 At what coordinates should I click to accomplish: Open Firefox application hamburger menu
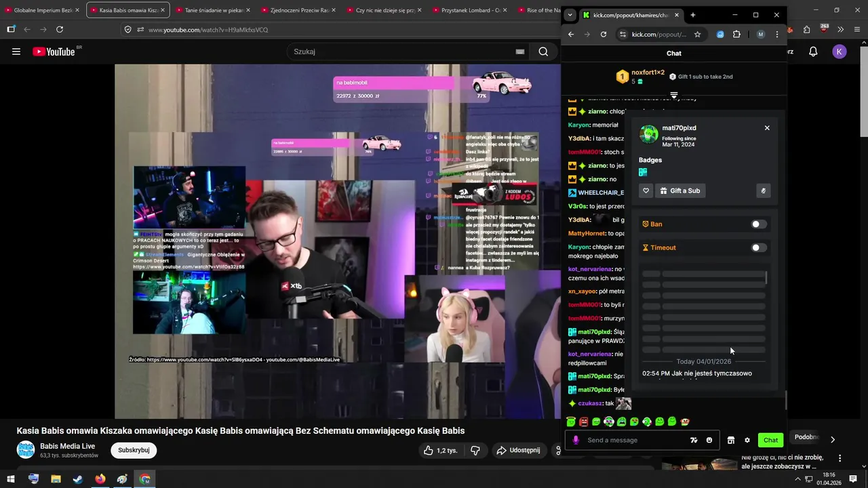(857, 29)
